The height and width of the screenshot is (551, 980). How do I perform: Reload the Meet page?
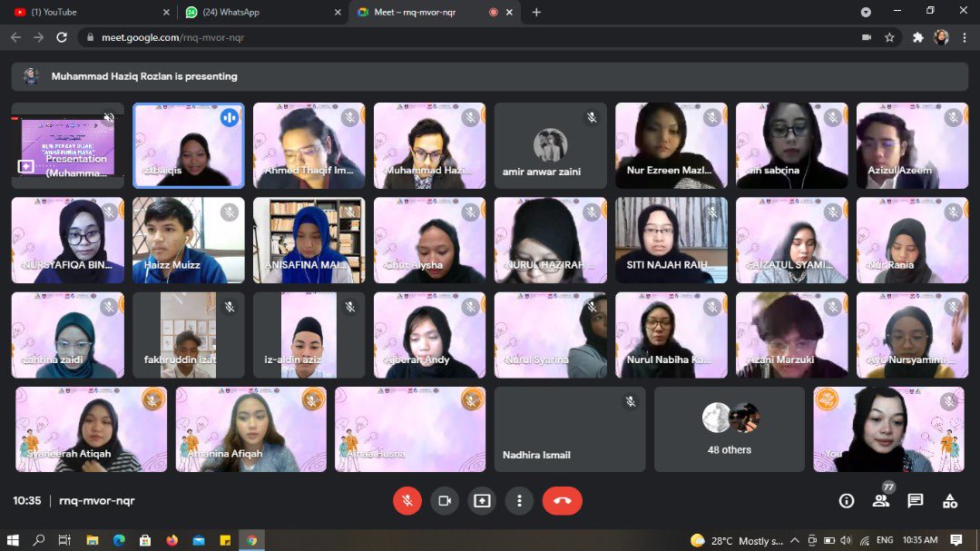pyautogui.click(x=62, y=37)
